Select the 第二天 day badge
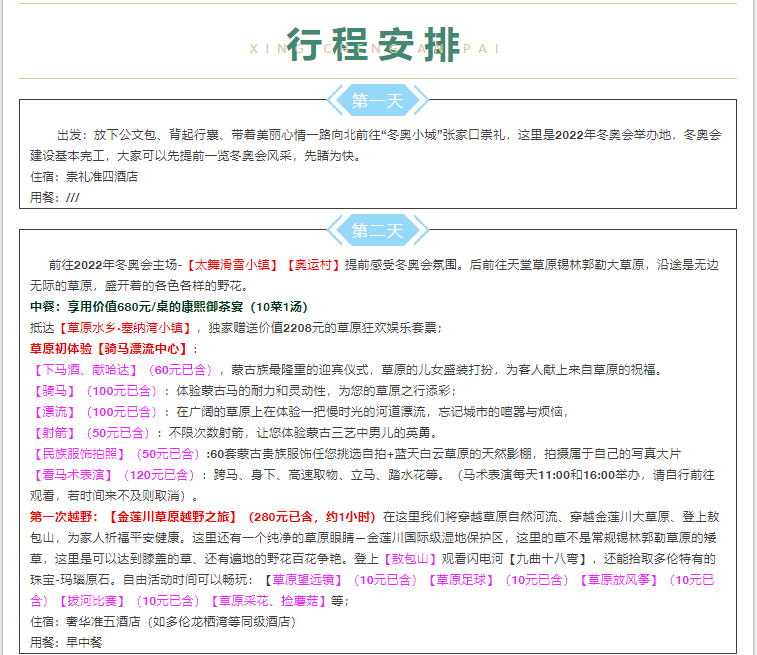 tap(378, 231)
